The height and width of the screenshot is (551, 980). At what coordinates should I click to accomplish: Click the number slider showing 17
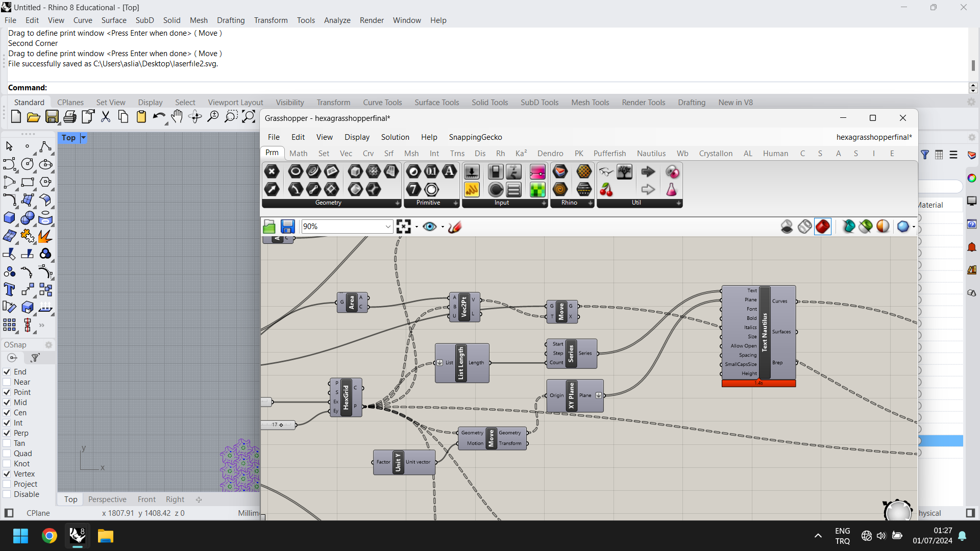coord(278,424)
